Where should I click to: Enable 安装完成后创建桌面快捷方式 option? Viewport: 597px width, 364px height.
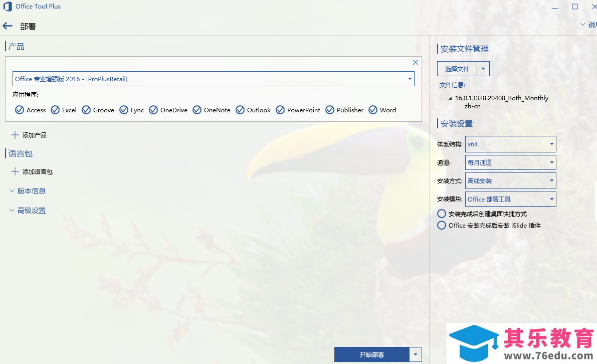(442, 214)
